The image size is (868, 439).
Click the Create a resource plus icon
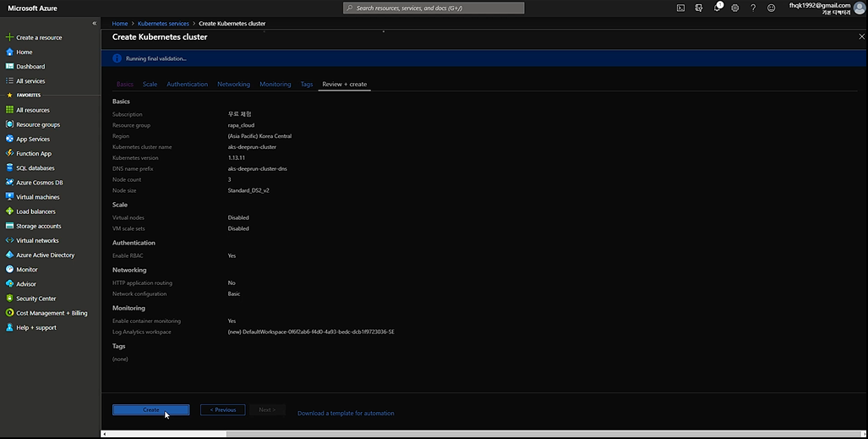tap(9, 37)
